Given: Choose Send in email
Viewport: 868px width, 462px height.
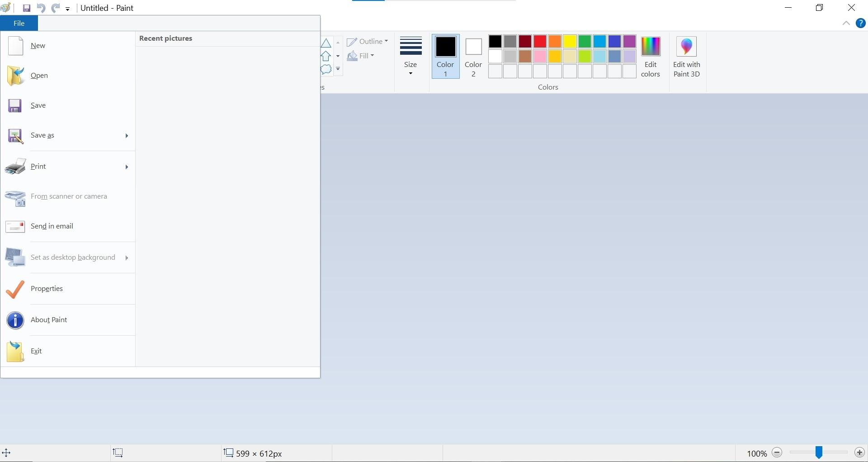Looking at the screenshot, I should [68, 226].
